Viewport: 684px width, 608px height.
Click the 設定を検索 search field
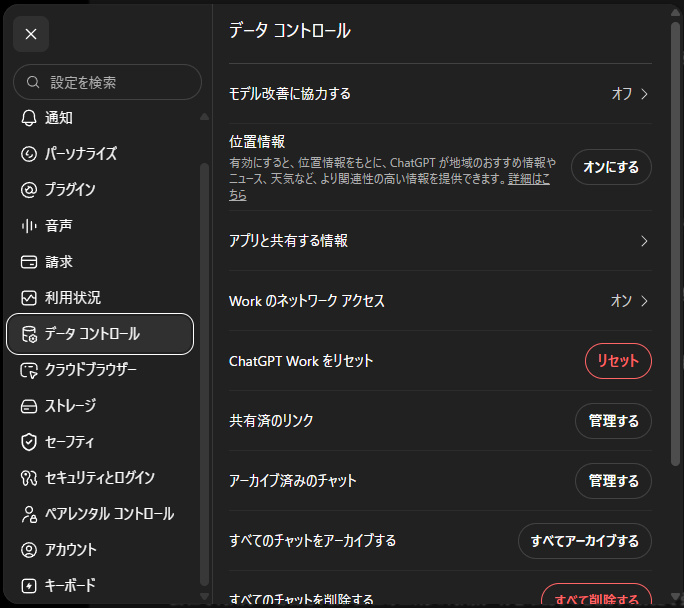tap(107, 82)
